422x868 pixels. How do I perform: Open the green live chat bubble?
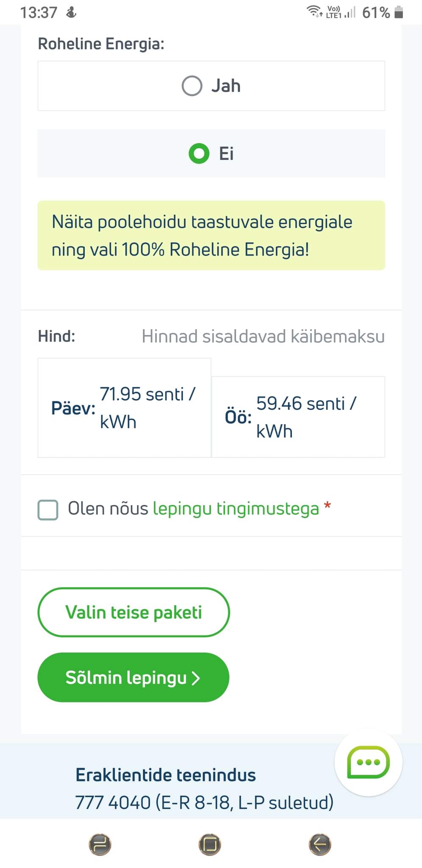pyautogui.click(x=368, y=762)
